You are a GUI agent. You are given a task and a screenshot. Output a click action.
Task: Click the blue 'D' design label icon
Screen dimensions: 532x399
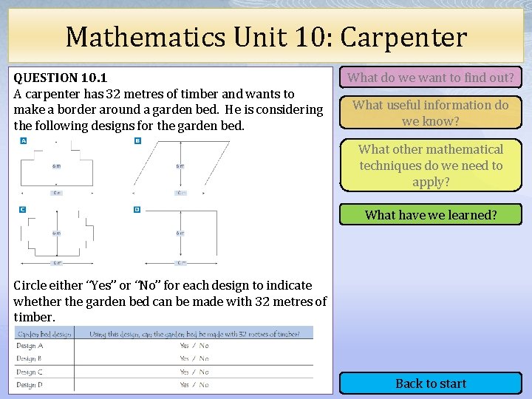137,210
